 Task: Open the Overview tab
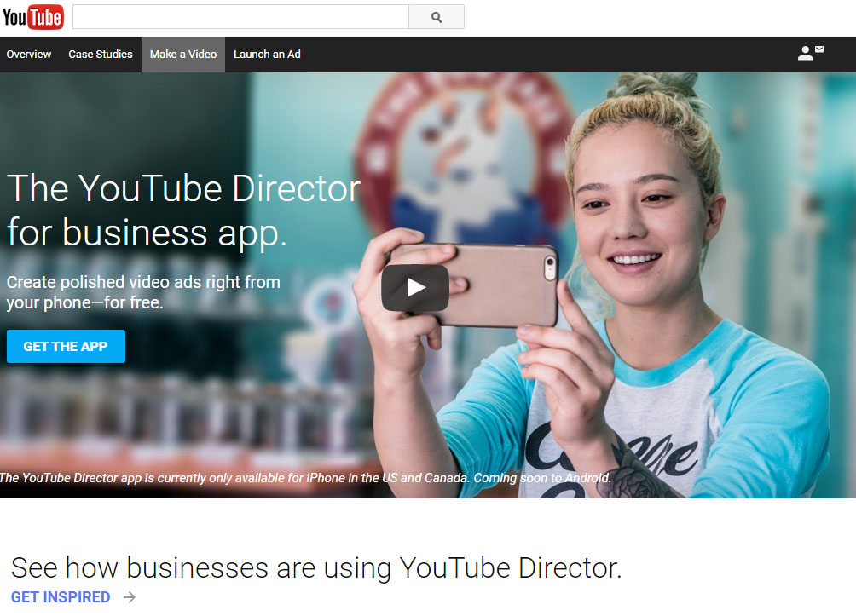pos(29,55)
